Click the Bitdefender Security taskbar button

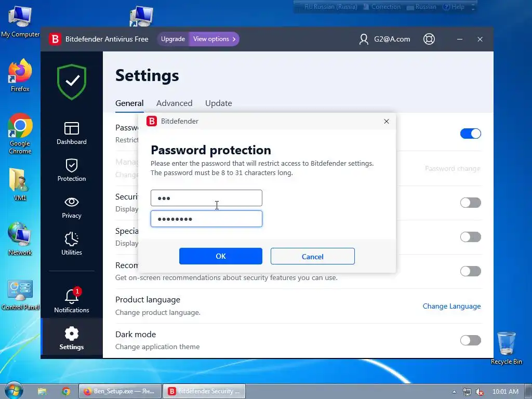pos(204,391)
